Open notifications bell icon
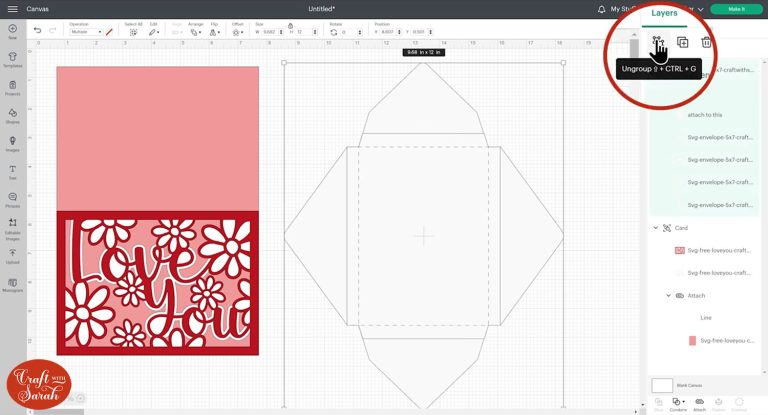The height and width of the screenshot is (415, 768). point(600,9)
